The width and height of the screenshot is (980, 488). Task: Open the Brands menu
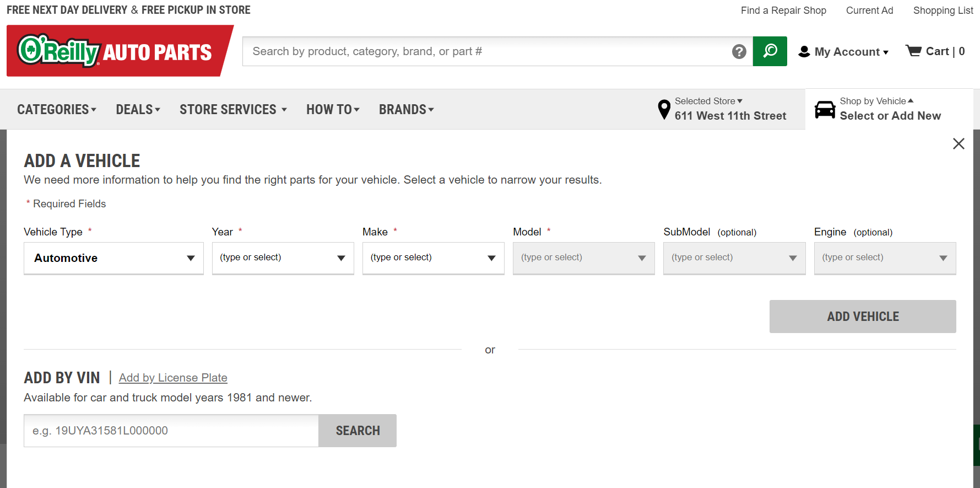[x=406, y=109]
